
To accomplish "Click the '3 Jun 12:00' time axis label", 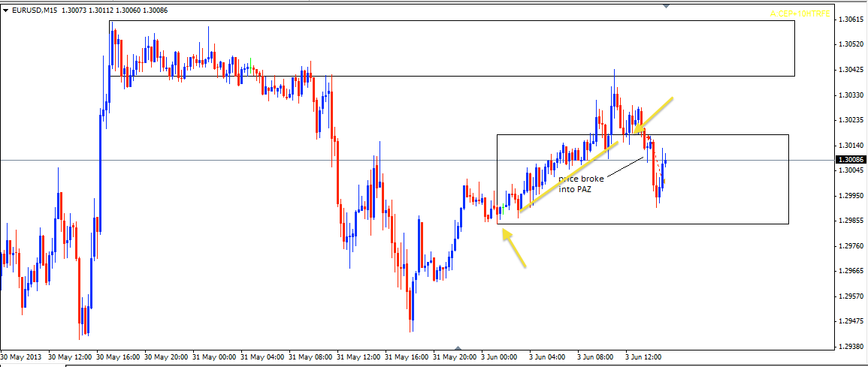I will (643, 356).
